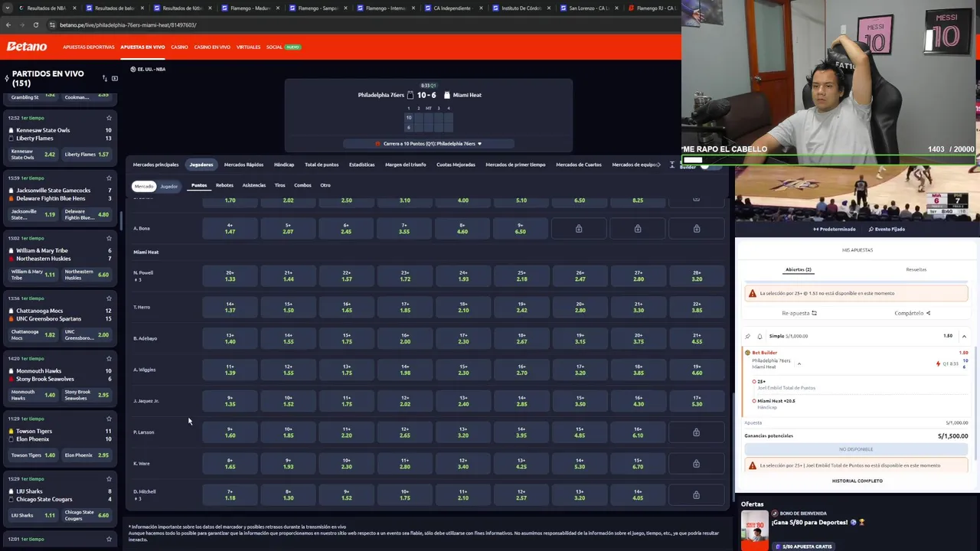
Task: Select N. Powell 20+ odds 1.33
Action: [230, 275]
